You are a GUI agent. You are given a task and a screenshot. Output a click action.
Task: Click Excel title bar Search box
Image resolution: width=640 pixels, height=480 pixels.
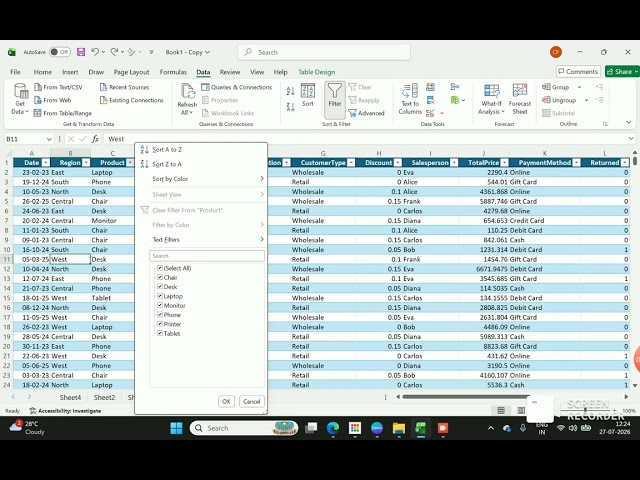[324, 52]
